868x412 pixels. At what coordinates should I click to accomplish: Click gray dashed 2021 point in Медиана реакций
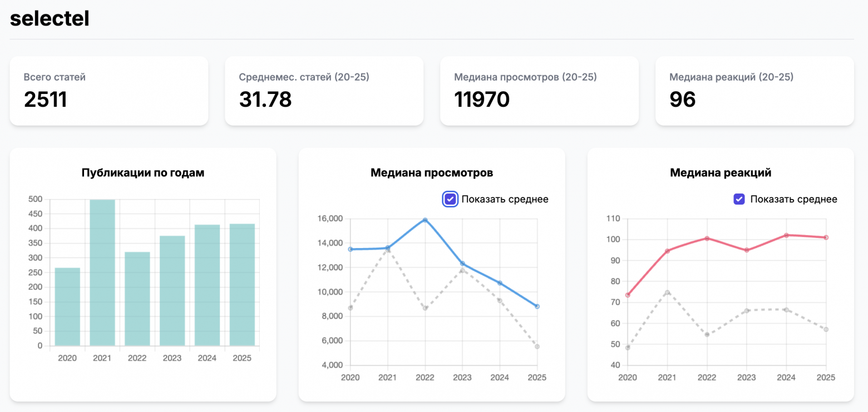(667, 292)
